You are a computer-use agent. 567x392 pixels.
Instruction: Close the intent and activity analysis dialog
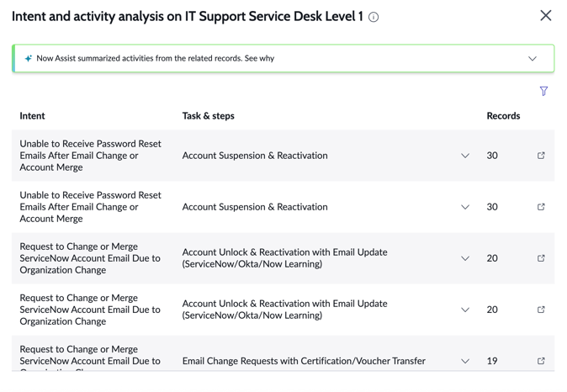pyautogui.click(x=546, y=15)
